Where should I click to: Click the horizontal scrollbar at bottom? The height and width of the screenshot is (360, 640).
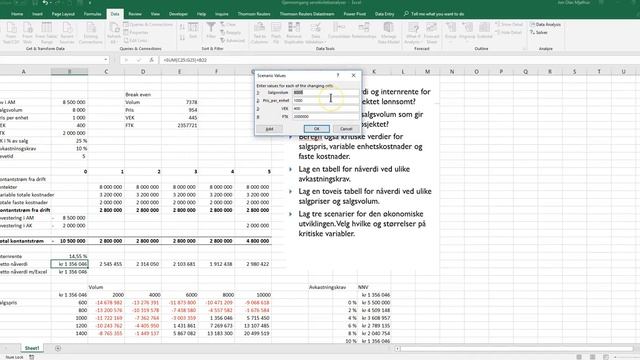[516, 349]
